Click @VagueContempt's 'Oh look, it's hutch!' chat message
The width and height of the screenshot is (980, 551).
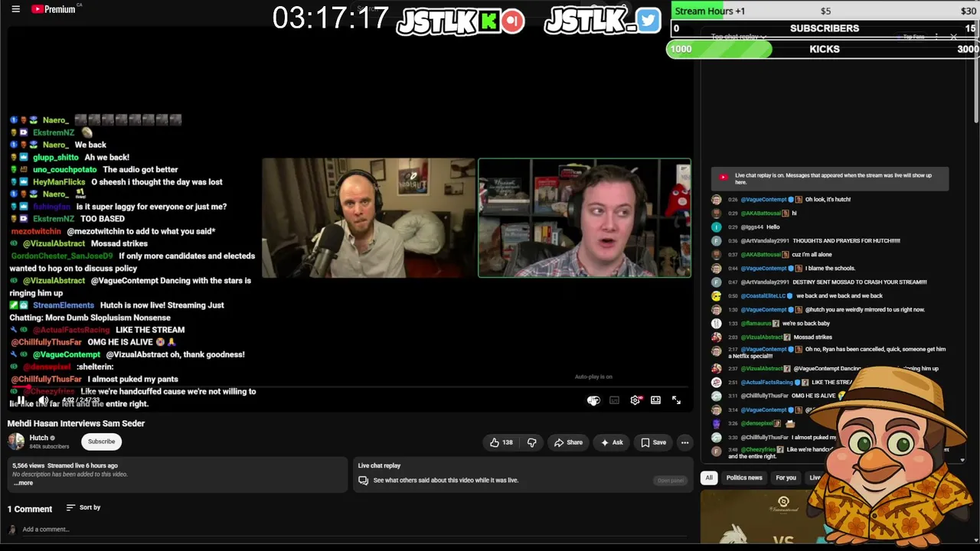(x=828, y=200)
